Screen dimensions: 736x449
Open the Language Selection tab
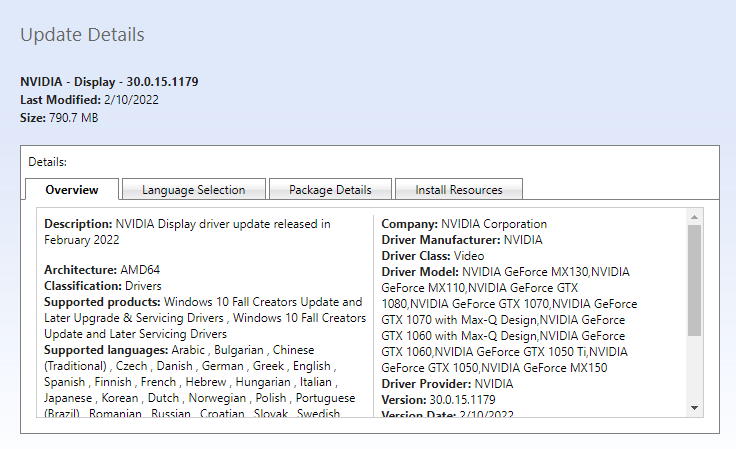[x=194, y=190]
